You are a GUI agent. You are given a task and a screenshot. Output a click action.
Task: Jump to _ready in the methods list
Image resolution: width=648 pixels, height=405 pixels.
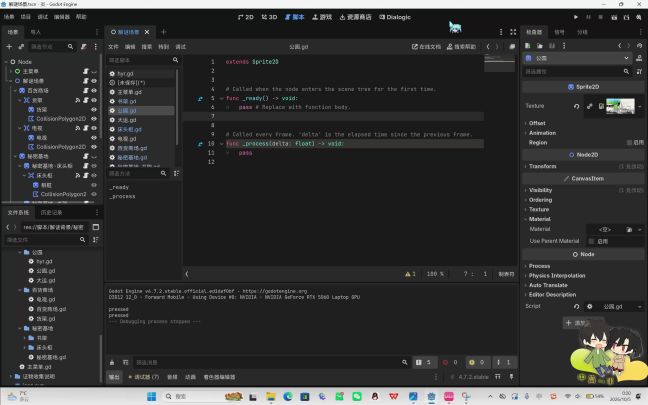point(119,187)
